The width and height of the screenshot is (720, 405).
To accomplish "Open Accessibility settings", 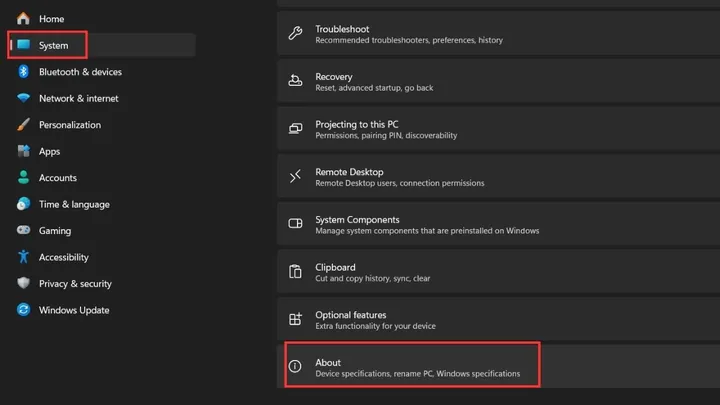I will pyautogui.click(x=64, y=257).
